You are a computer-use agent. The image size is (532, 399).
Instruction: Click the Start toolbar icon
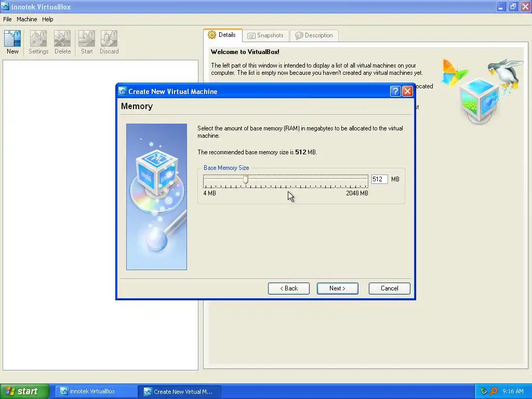pos(87,42)
